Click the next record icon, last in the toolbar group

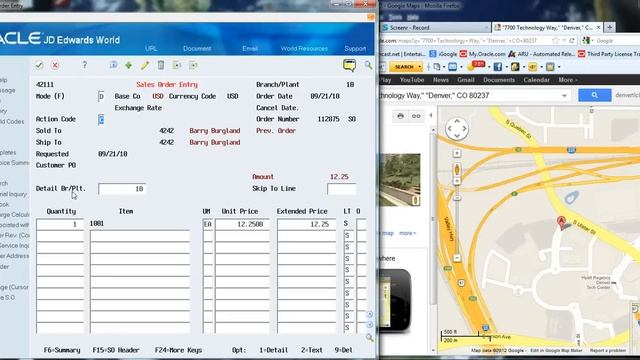tap(193, 65)
